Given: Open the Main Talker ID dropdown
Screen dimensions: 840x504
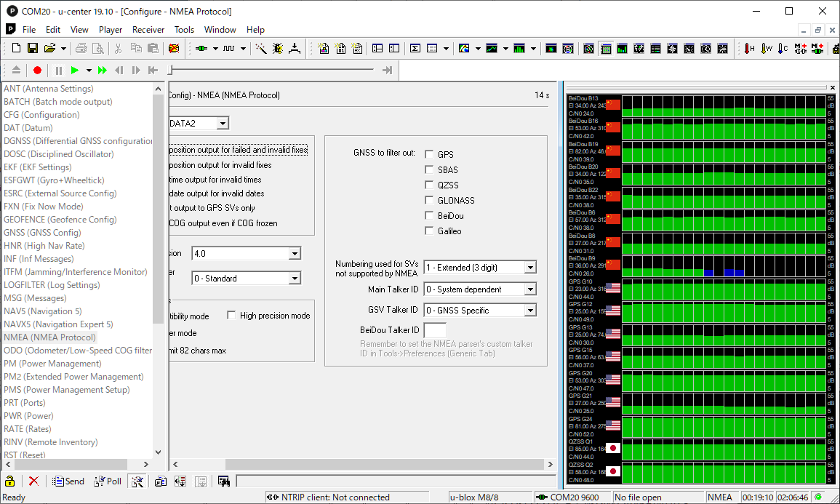Looking at the screenshot, I should 530,289.
